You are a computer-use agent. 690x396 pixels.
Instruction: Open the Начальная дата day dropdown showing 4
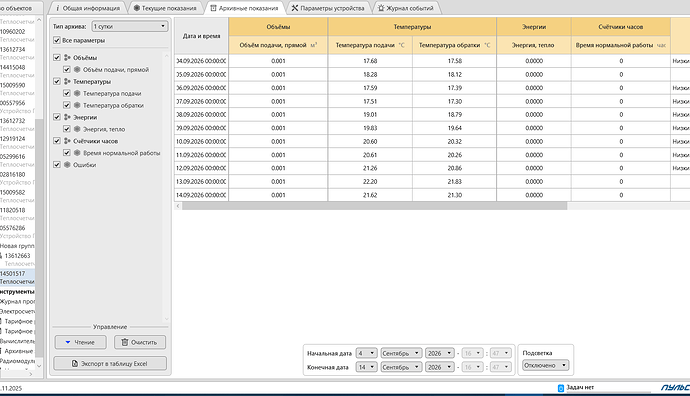coord(366,353)
